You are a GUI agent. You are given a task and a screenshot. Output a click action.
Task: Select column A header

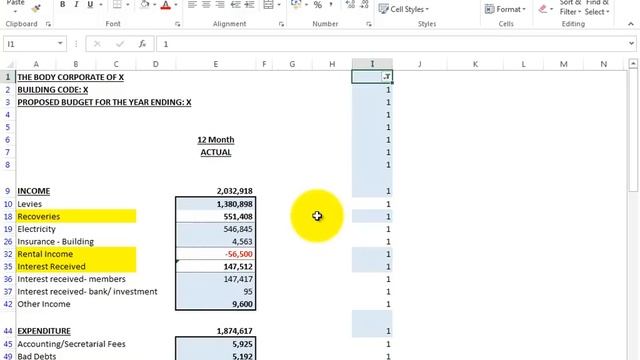tap(36, 64)
